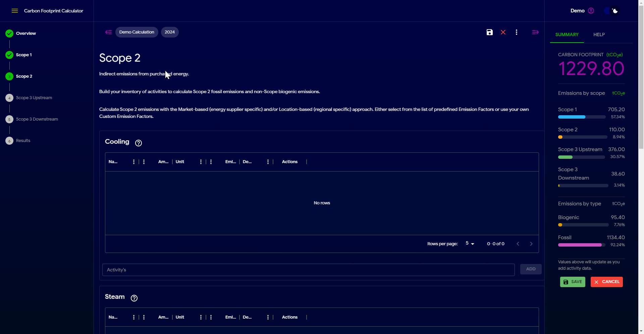Click the Demo user account icon
Image resolution: width=644 pixels, height=334 pixels.
(591, 11)
